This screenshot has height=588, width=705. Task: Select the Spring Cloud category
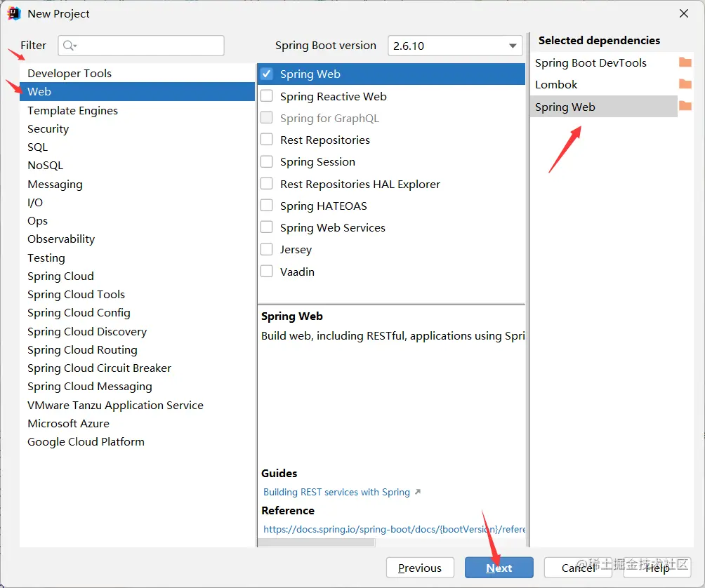tap(137, 276)
